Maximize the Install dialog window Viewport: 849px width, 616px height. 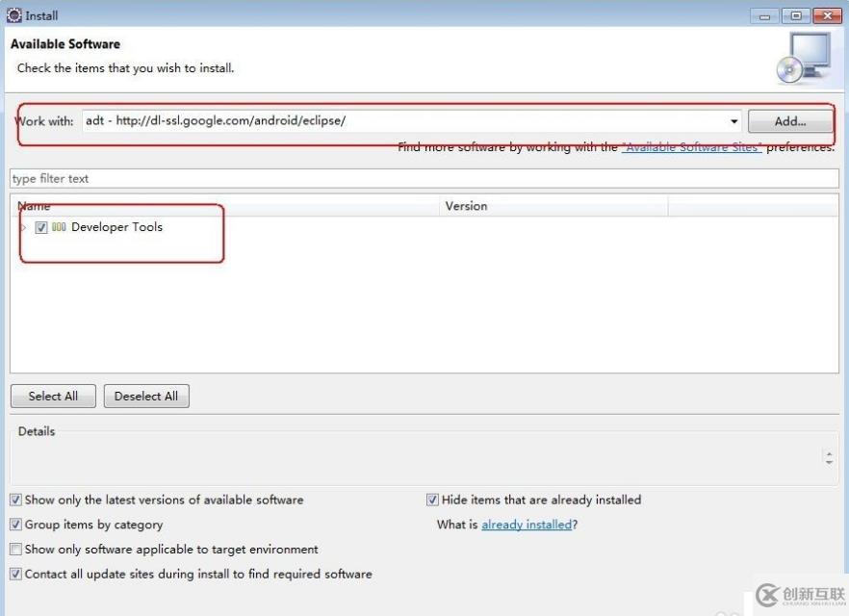click(795, 15)
